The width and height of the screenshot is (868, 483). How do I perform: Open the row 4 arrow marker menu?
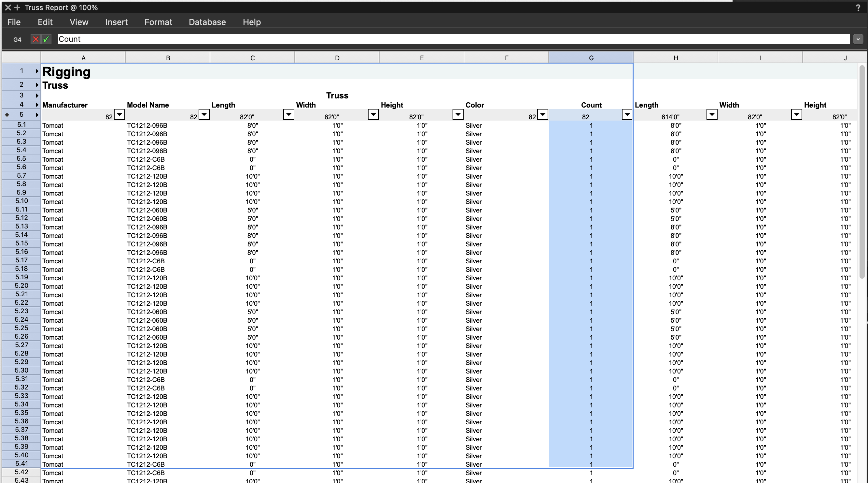[37, 105]
